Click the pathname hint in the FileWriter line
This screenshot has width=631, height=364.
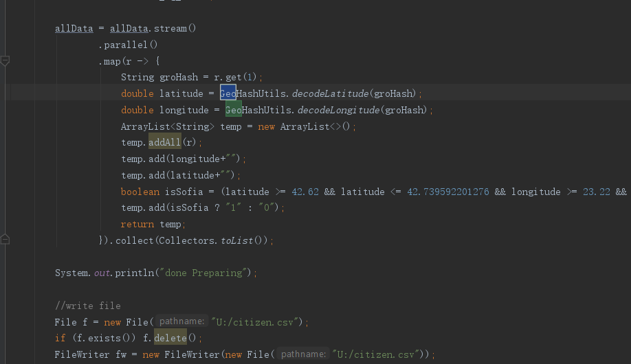pos(303,354)
